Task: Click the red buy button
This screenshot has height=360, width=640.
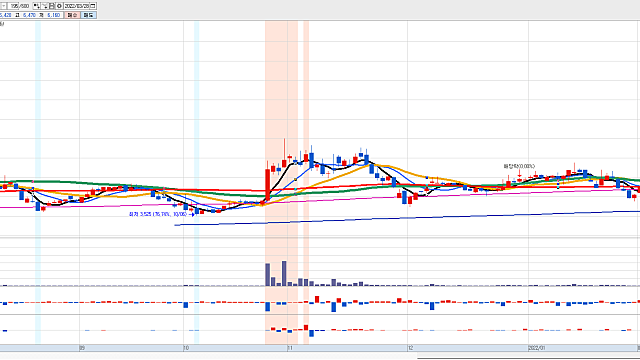Action: [72, 15]
